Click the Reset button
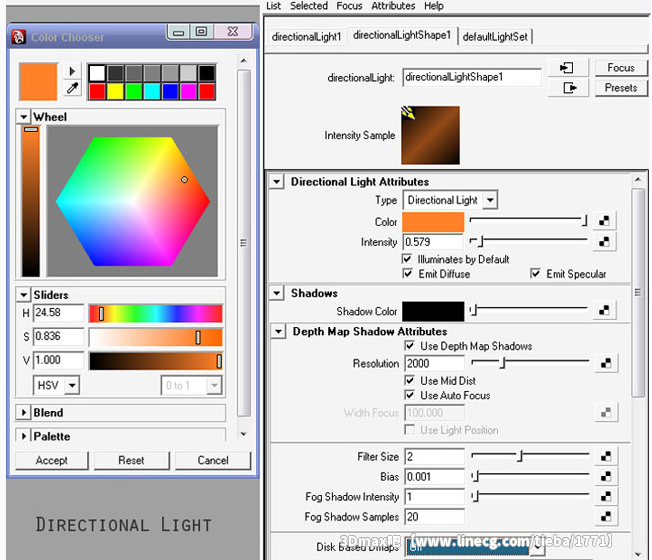The width and height of the screenshot is (652, 560). 131,460
